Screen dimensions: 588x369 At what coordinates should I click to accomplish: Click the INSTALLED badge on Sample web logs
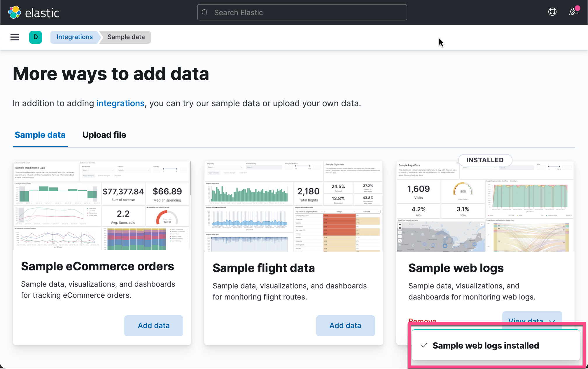[x=485, y=160]
